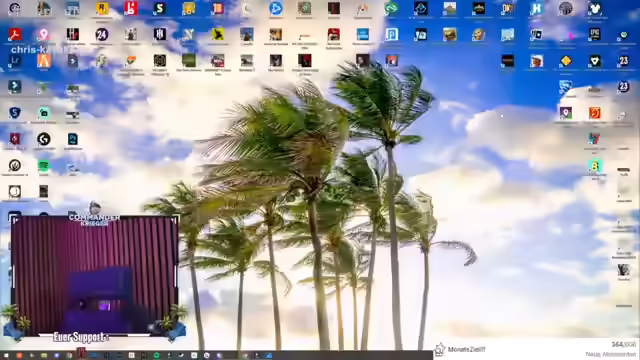Open the orange swirl desktop icon

(595, 113)
